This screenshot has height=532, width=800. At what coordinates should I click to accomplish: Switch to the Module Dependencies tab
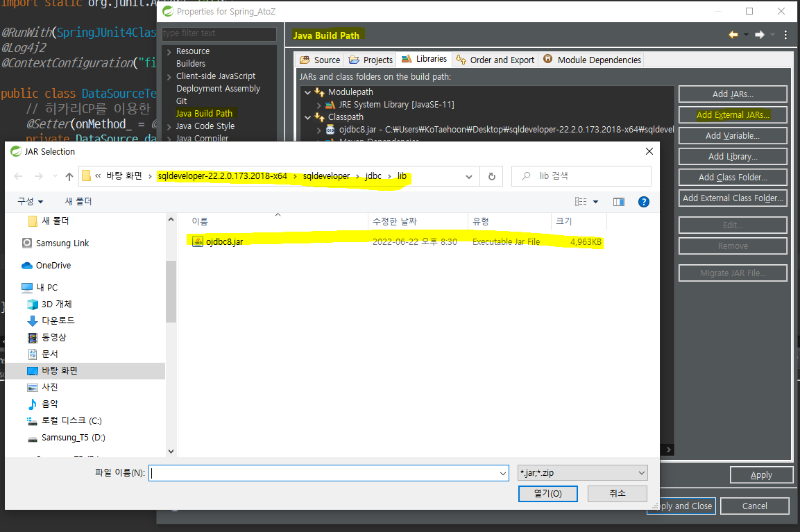click(x=593, y=60)
